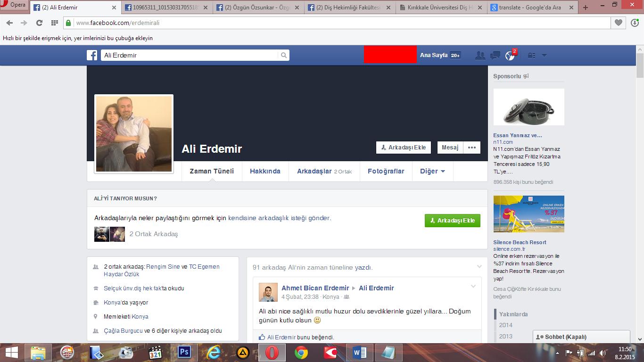Viewport: 644px width, 362px height.
Task: Select Yakınlarda in timeline navigator
Action: 513,314
